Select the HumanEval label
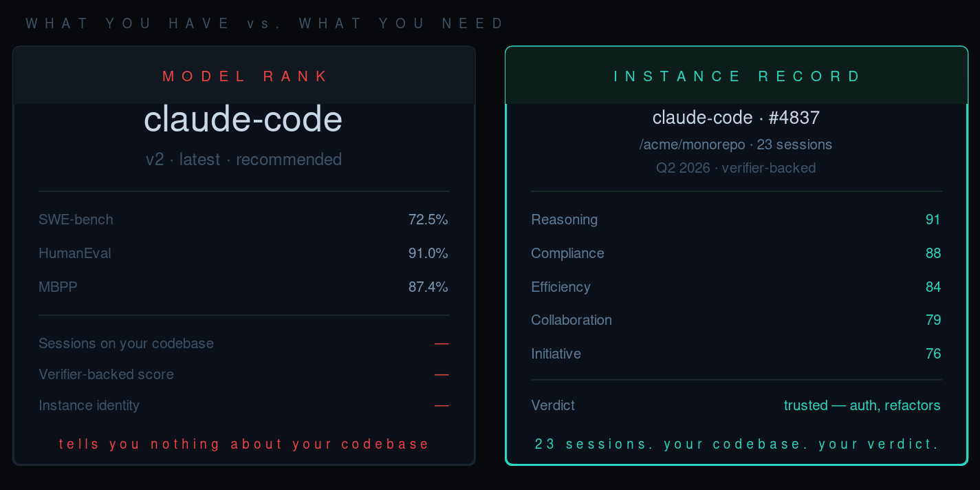980x490 pixels. click(x=75, y=253)
